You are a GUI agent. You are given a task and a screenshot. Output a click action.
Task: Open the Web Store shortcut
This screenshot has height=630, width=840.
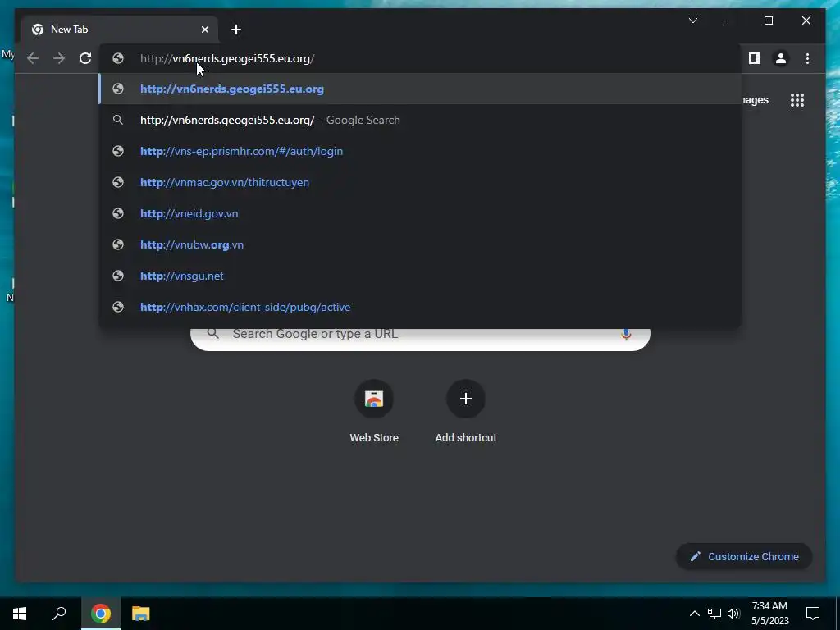tap(374, 412)
